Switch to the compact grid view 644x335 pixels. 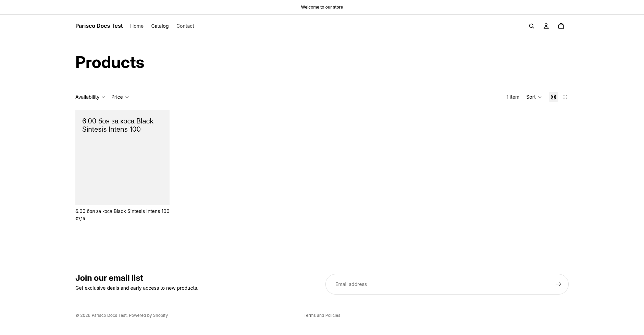(565, 97)
